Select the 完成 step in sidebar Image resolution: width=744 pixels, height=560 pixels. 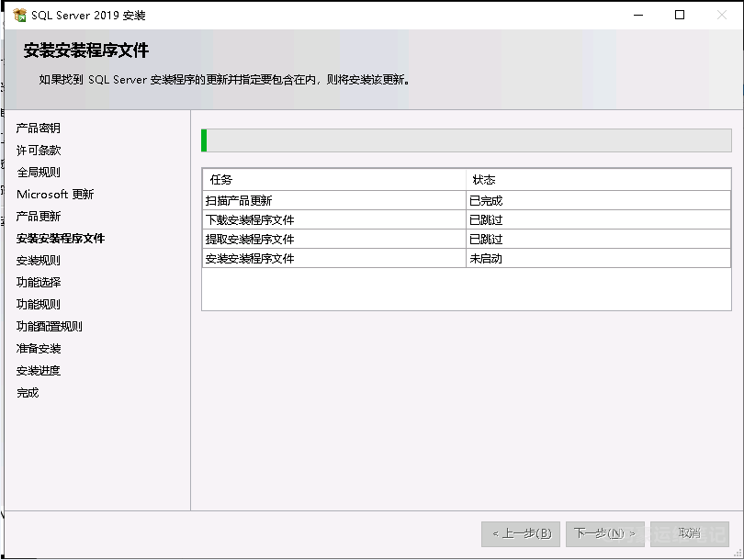click(x=28, y=393)
